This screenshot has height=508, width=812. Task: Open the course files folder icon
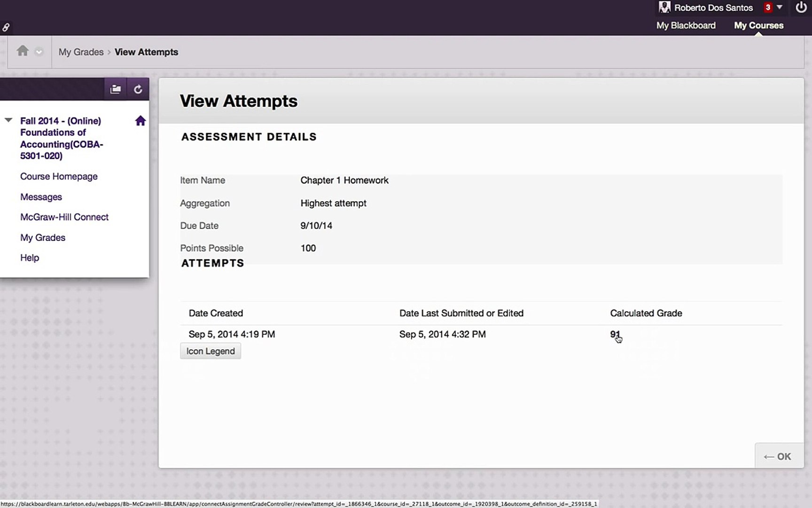[x=115, y=89]
